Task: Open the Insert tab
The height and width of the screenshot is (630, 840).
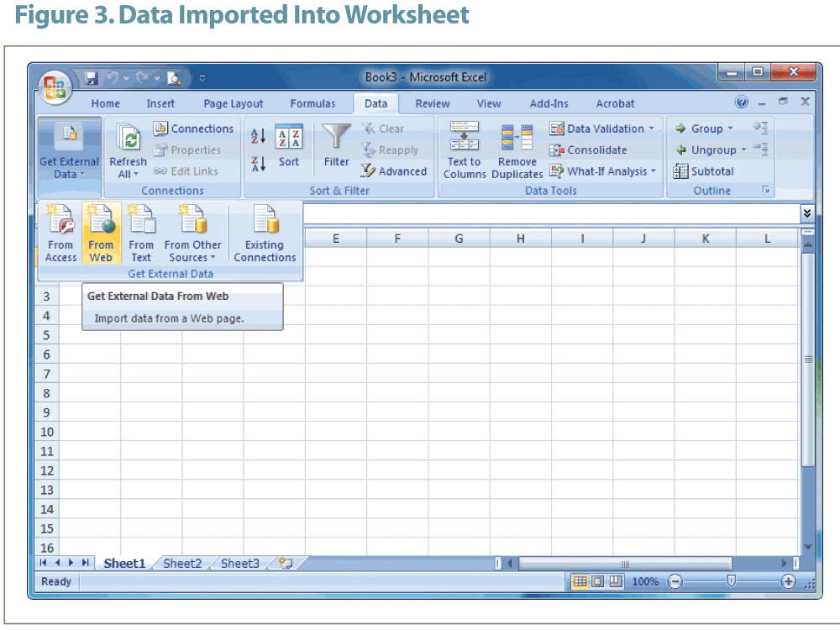Action: 160,103
